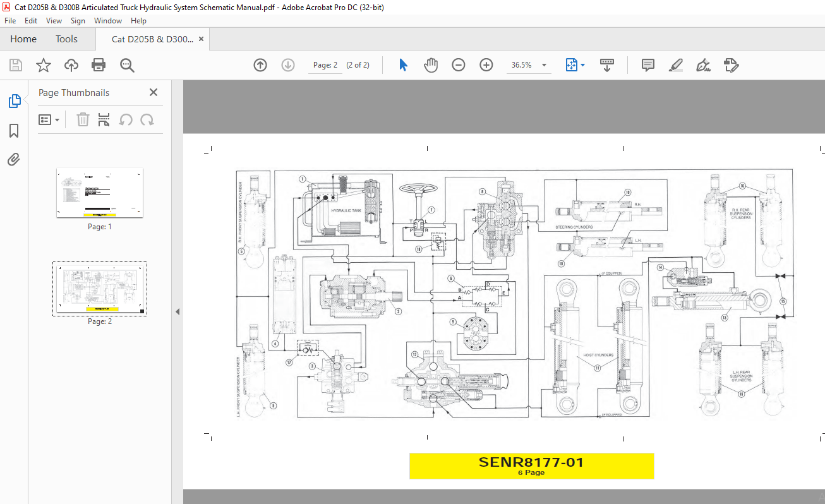Open the Help menu
This screenshot has height=504, width=825.
click(x=138, y=21)
